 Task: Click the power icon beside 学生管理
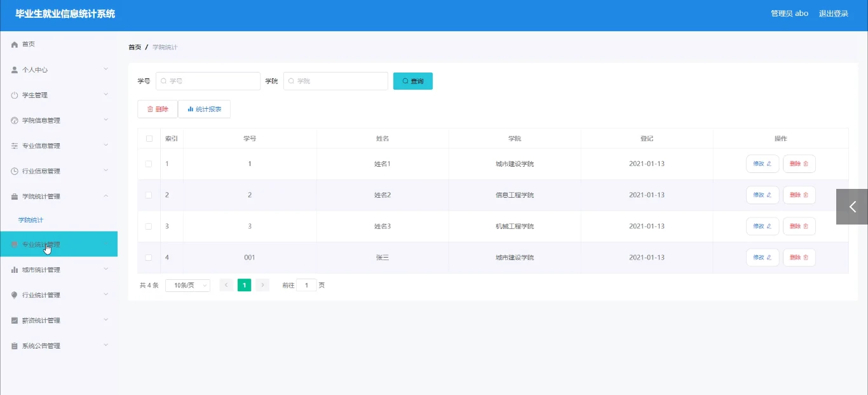[15, 95]
